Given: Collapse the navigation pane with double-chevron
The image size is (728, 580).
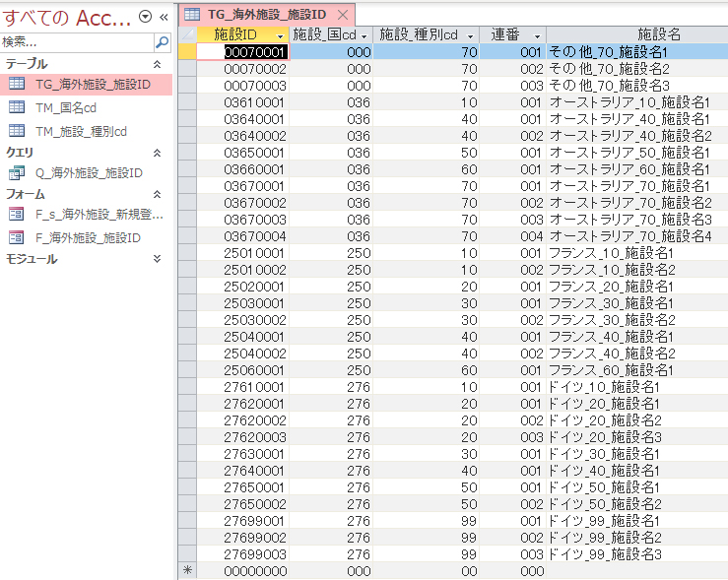Looking at the screenshot, I should [164, 17].
